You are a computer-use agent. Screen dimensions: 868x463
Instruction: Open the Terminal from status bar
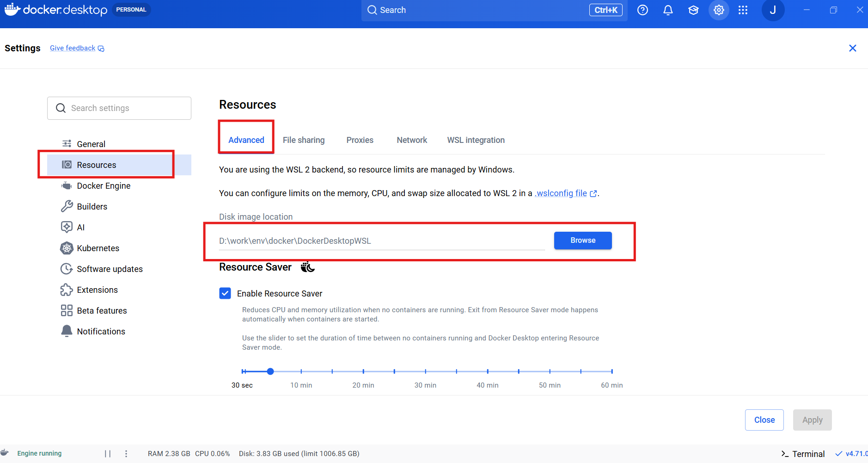coord(803,454)
